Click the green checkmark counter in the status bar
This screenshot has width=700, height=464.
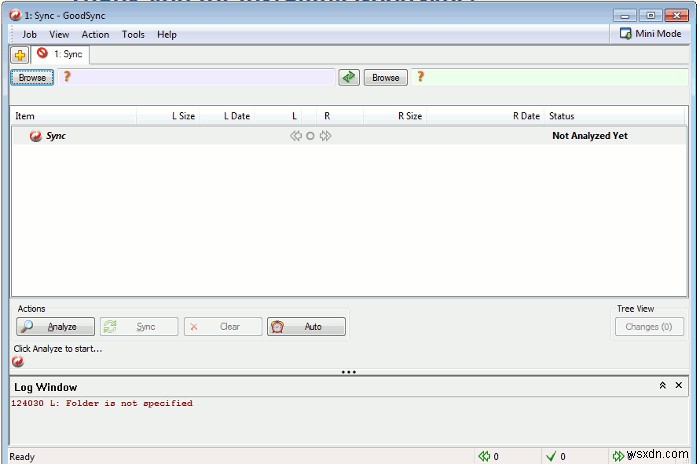point(551,456)
